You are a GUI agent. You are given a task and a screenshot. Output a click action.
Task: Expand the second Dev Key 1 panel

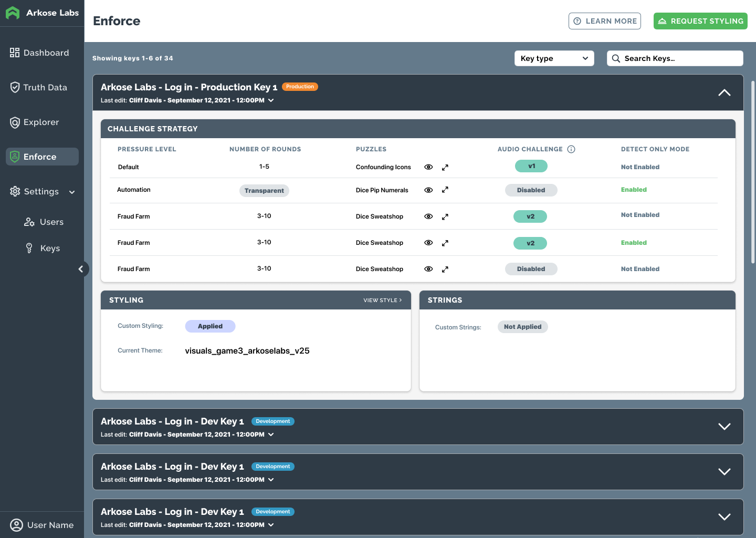724,472
